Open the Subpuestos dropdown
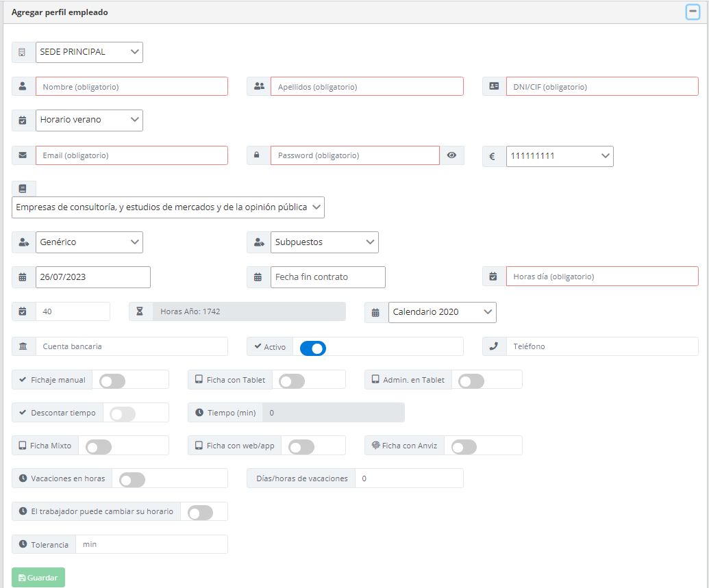The width and height of the screenshot is (709, 588). (324, 242)
